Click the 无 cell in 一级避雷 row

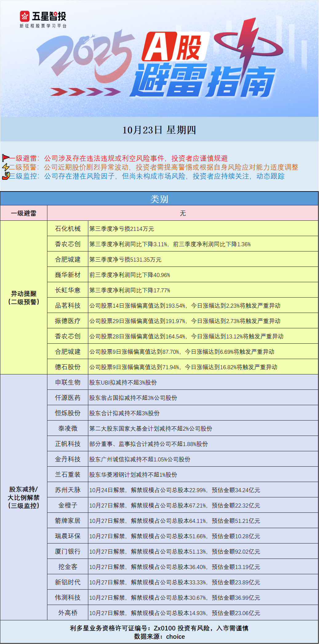(183, 213)
